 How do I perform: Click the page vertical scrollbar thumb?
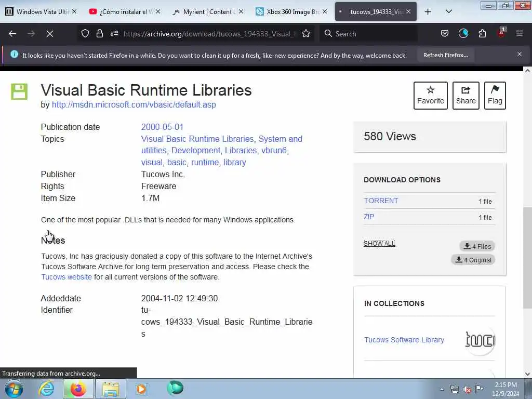click(x=527, y=258)
